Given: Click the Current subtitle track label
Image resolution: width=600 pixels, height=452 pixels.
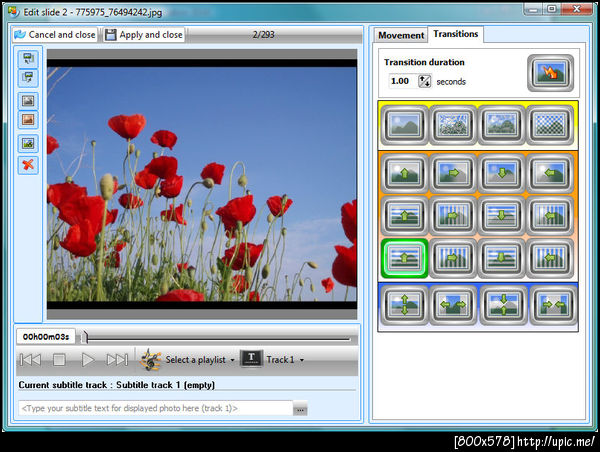Looking at the screenshot, I should 116,385.
